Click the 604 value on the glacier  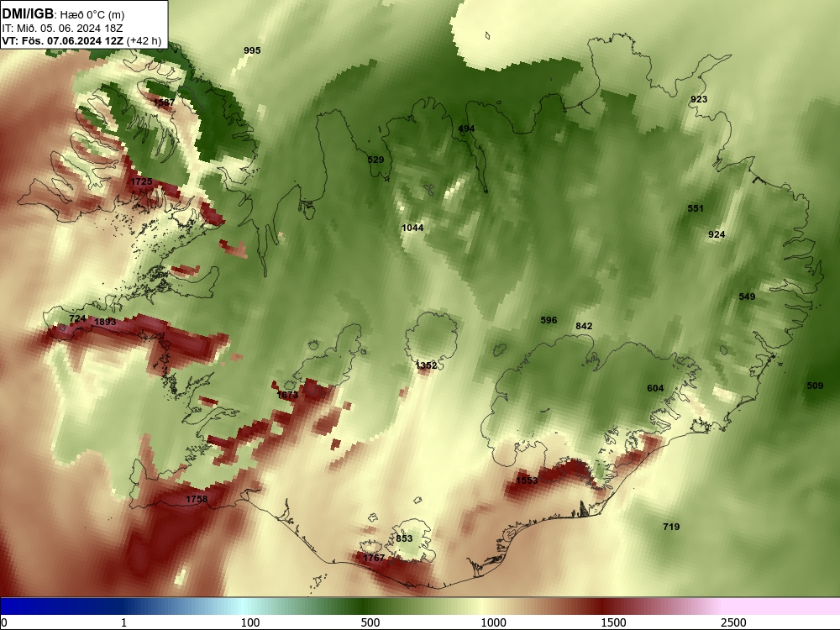(x=655, y=388)
